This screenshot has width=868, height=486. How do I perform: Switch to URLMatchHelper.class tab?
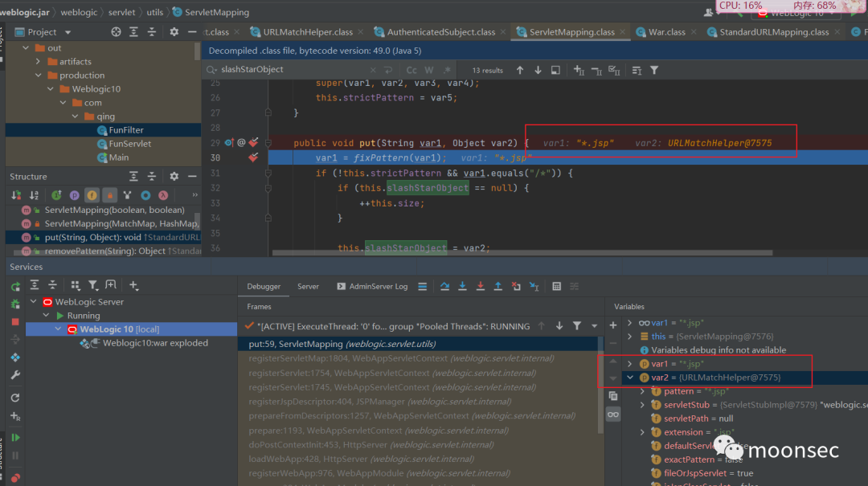(x=307, y=32)
